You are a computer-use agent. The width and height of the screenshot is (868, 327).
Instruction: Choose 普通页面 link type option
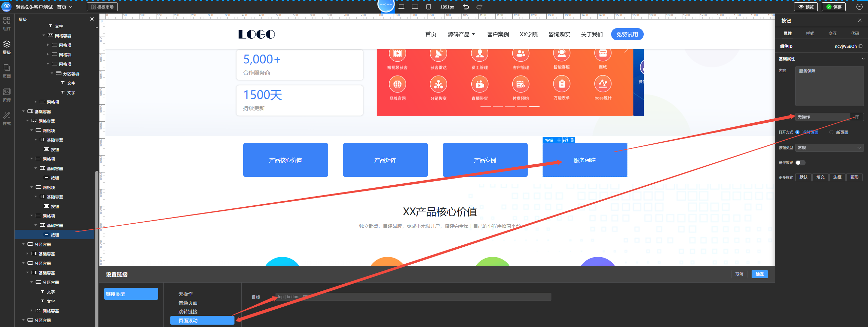pyautogui.click(x=188, y=303)
